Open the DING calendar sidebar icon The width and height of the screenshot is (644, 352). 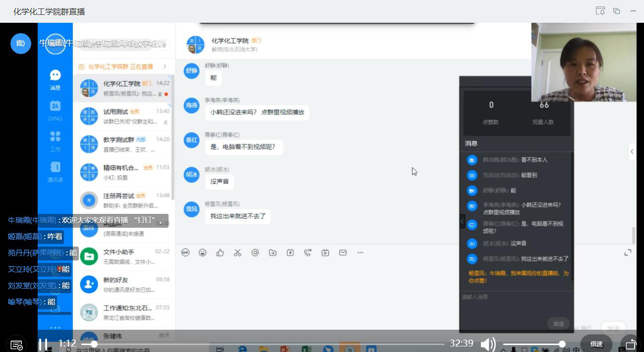(55, 110)
